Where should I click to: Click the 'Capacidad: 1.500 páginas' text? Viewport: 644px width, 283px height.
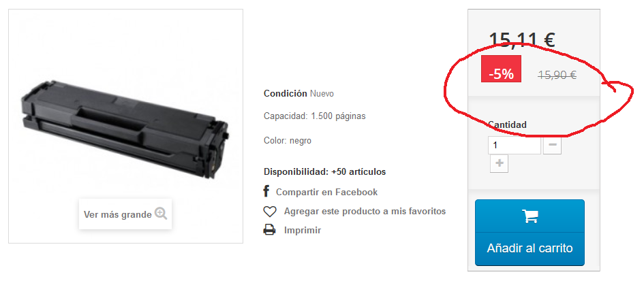[315, 116]
